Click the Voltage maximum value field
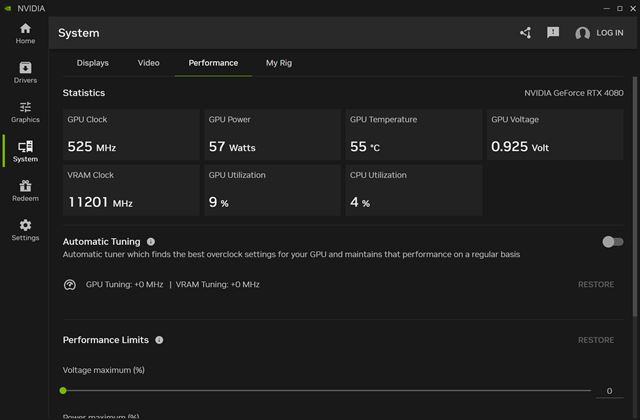This screenshot has width=640, height=420. click(609, 391)
